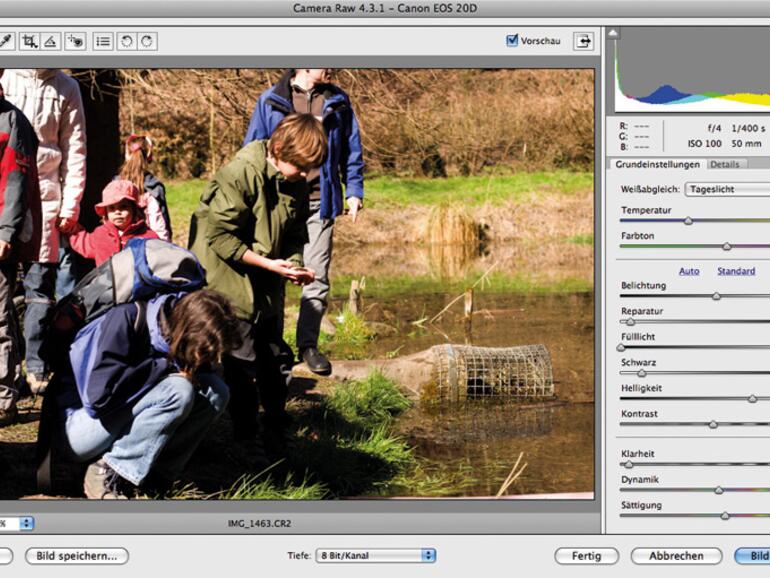
Task: Click the 1/400 s shutter speed text
Action: click(748, 129)
